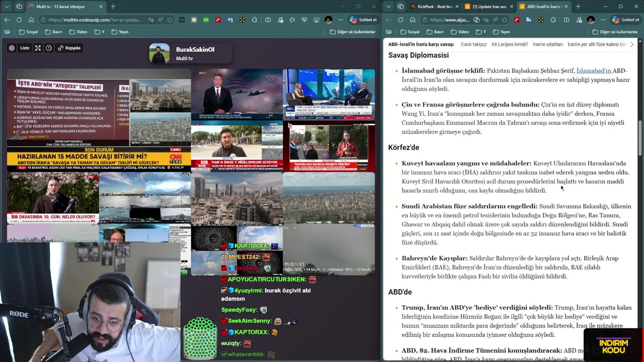
Task: Click the BurakSakinOl channel avatar
Action: [x=159, y=53]
